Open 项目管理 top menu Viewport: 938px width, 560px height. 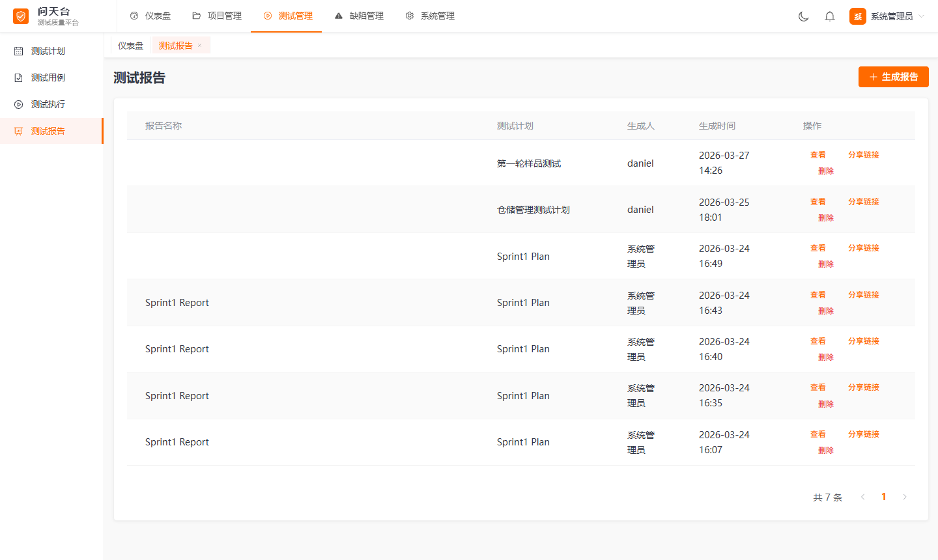click(x=217, y=16)
